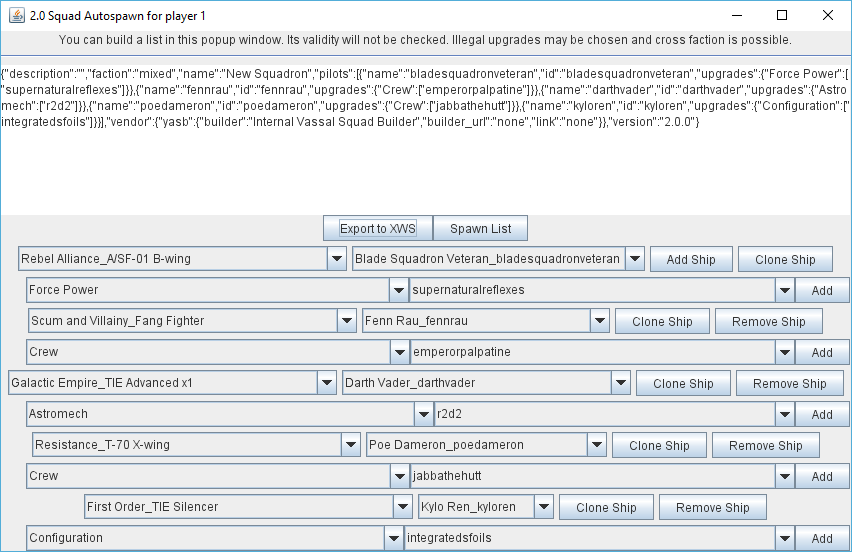The image size is (852, 552).
Task: Clone the Blade Squadron Veteran ship
Action: pyautogui.click(x=785, y=259)
